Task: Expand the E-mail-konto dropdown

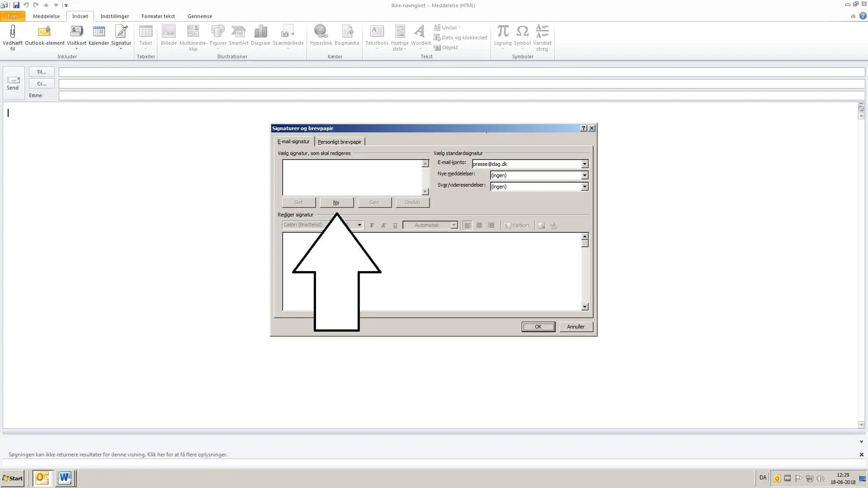Action: click(x=585, y=164)
